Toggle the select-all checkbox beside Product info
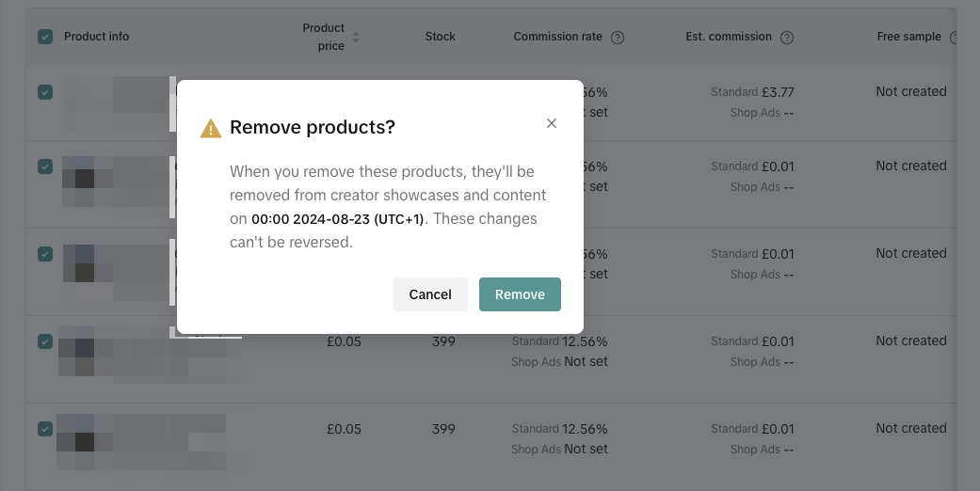Screen dimensions: 980x491 [45, 37]
